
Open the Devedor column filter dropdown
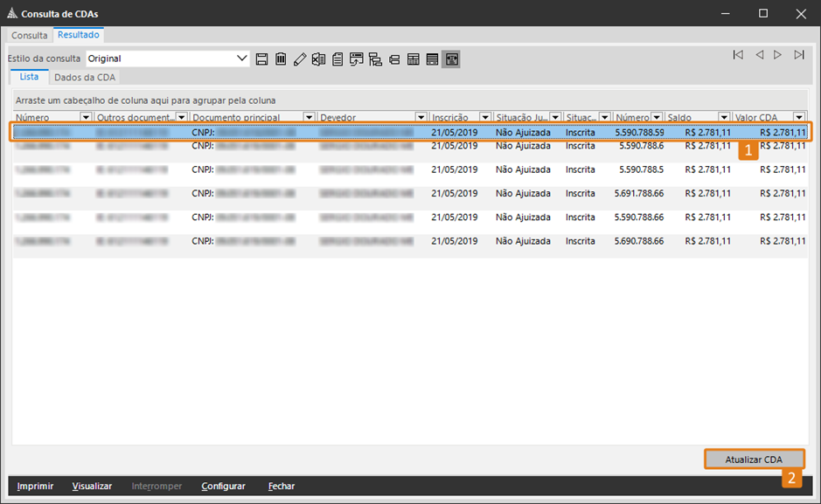[421, 118]
